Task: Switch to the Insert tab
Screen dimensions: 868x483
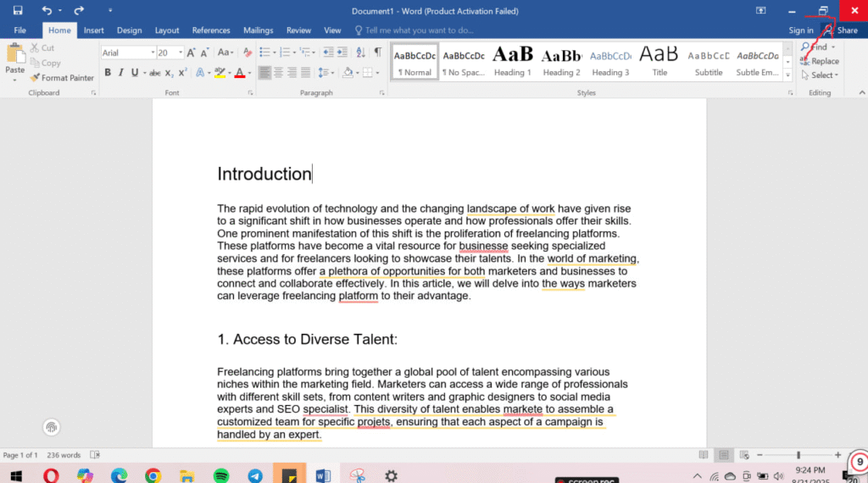Action: pos(93,31)
